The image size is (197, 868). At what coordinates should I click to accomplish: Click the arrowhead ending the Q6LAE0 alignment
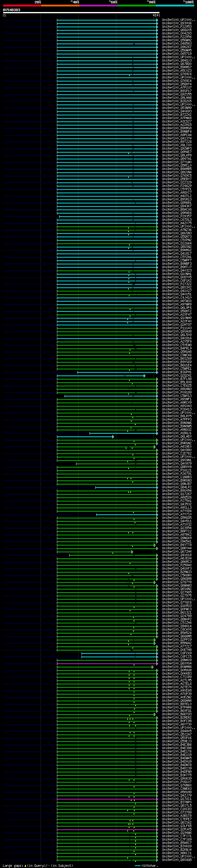tap(113, 437)
